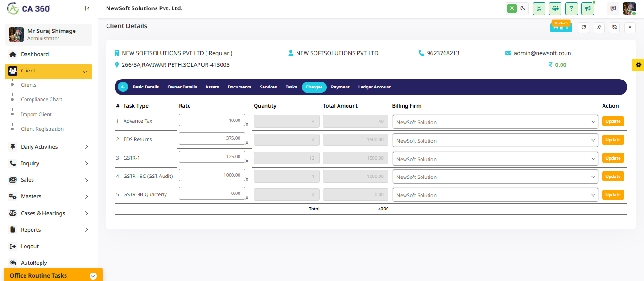This screenshot has height=281, width=644.
Task: Edit GSTR-3B Quarterly rate field
Action: 212,193
